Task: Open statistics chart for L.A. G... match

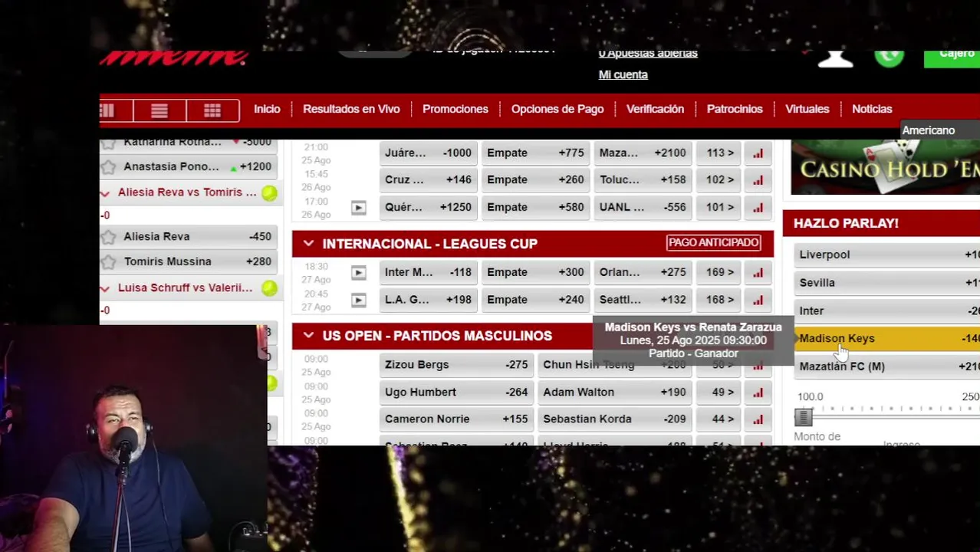Action: [758, 300]
